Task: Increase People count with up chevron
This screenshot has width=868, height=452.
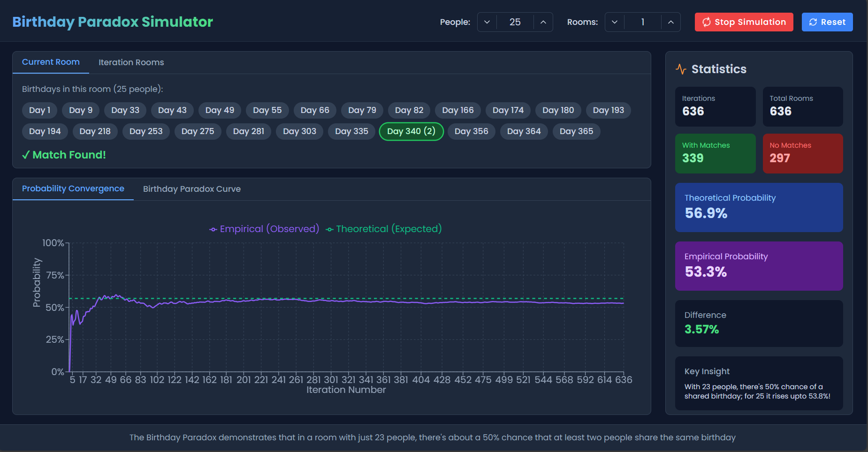Action: coord(543,22)
